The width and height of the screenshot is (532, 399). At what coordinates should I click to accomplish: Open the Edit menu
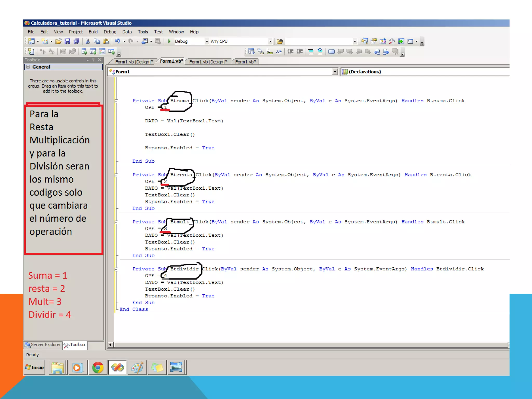coord(44,32)
